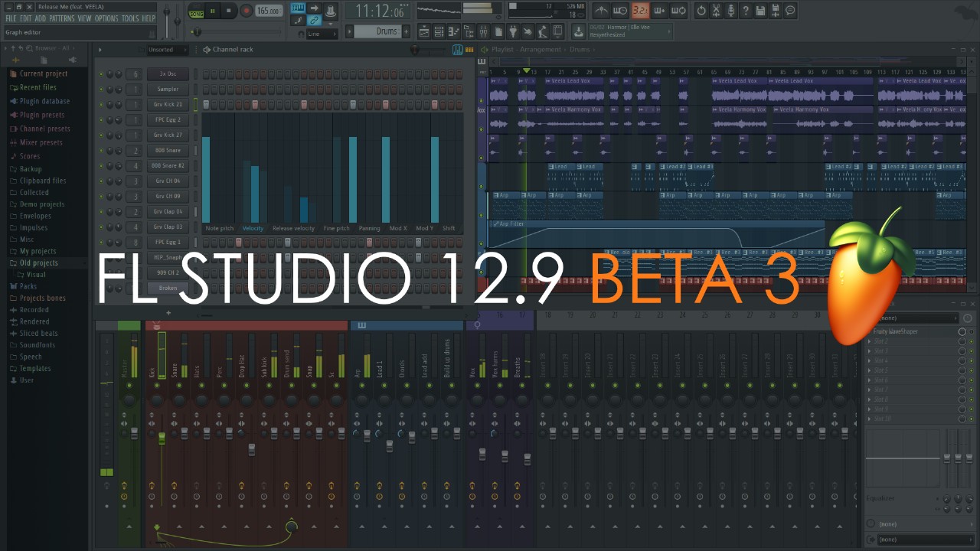This screenshot has height=551, width=980.
Task: Mute the FPC Egg 2 channel LED
Action: 100,120
